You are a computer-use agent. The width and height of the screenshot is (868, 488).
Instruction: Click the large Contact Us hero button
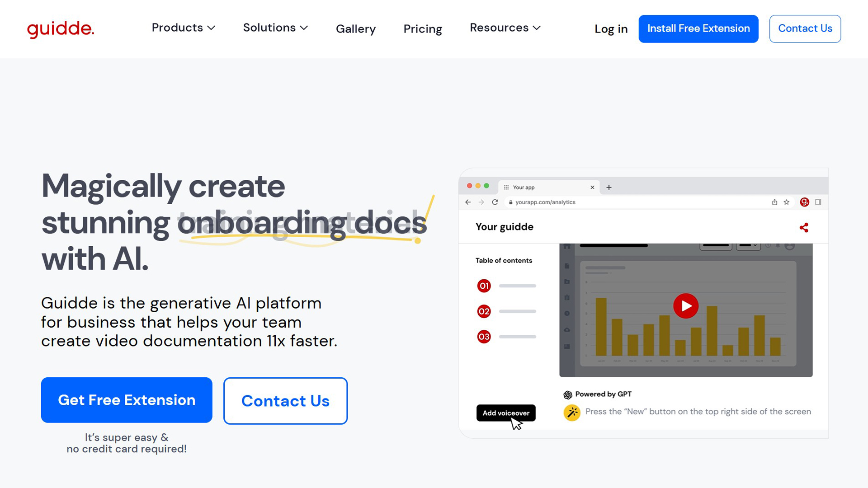[x=285, y=401]
